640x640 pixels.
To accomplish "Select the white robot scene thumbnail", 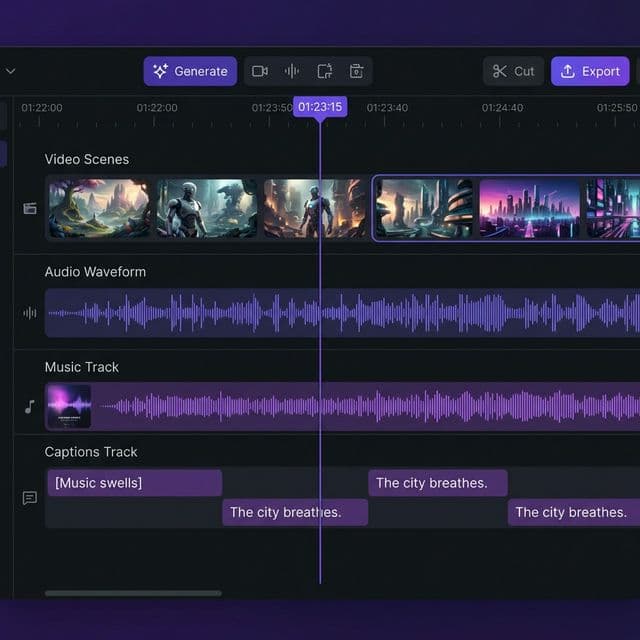I will pos(207,208).
